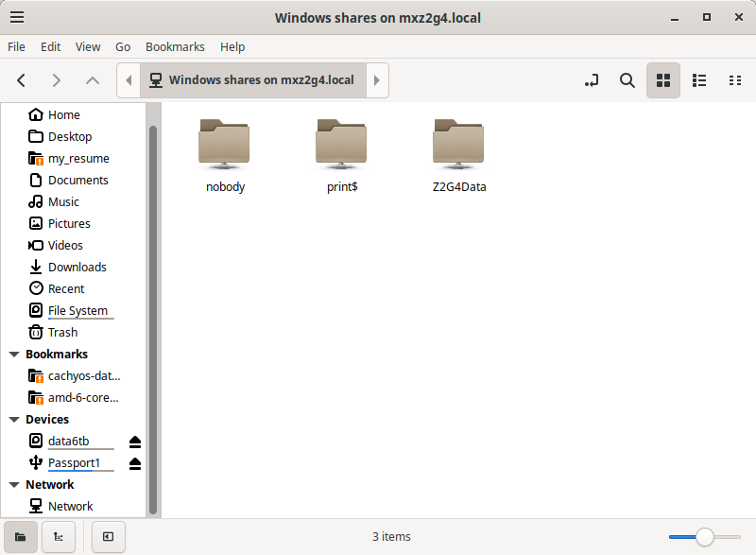The image size is (756, 555).
Task: Navigate up with the parent folder button
Action: 92,80
